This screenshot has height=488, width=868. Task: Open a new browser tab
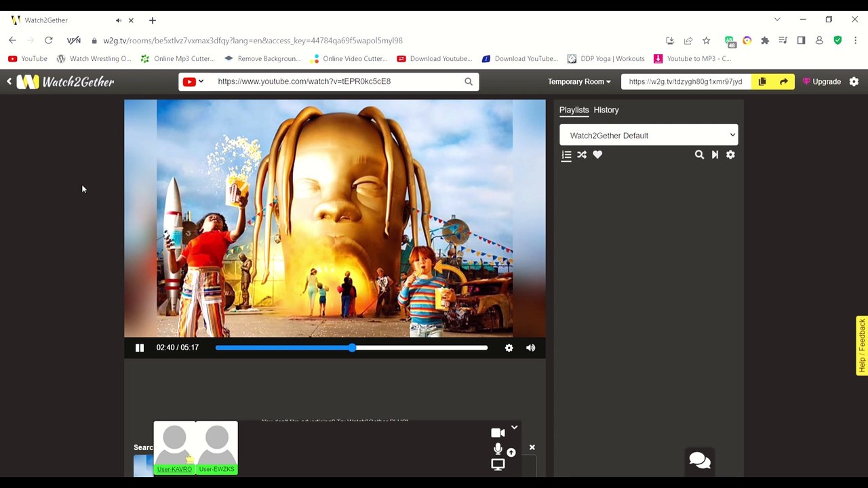click(x=153, y=20)
